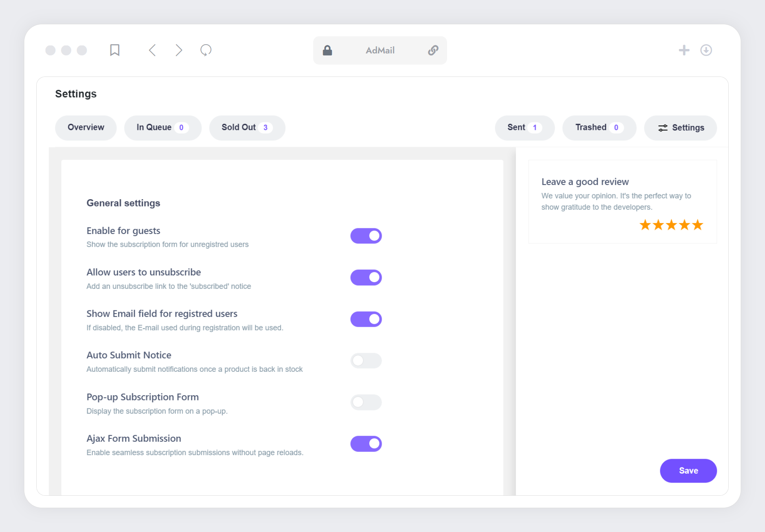This screenshot has height=532, width=765.
Task: Rate with the fifth orange star
Action: point(698,225)
